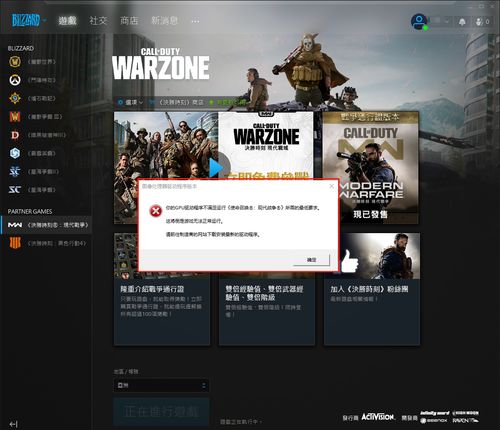Select the Hearthstone game icon
This screenshot has width=500, height=430.
pyautogui.click(x=15, y=98)
